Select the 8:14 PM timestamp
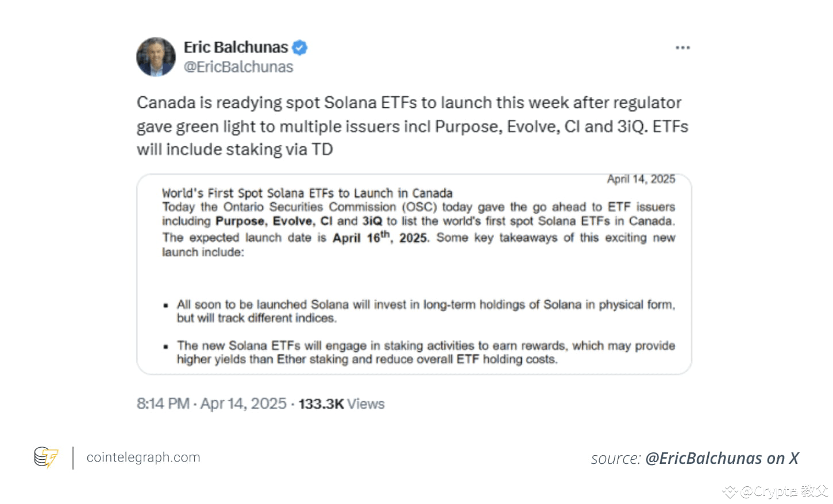The height and width of the screenshot is (504, 833). [161, 404]
